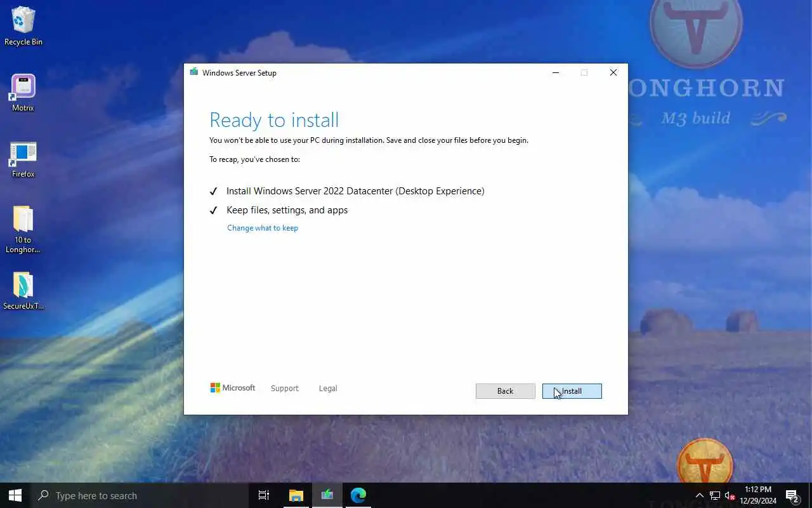
Task: Click the taskbar search box
Action: 139,495
